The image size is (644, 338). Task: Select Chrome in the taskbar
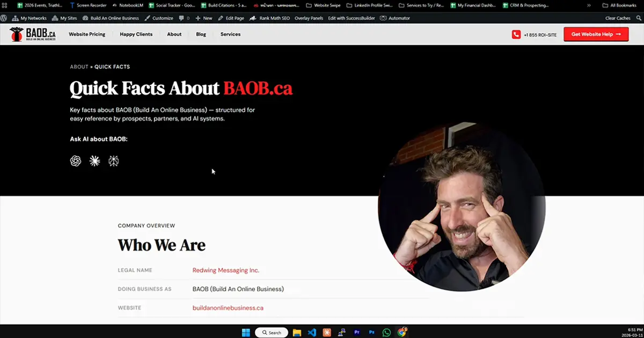(x=401, y=332)
